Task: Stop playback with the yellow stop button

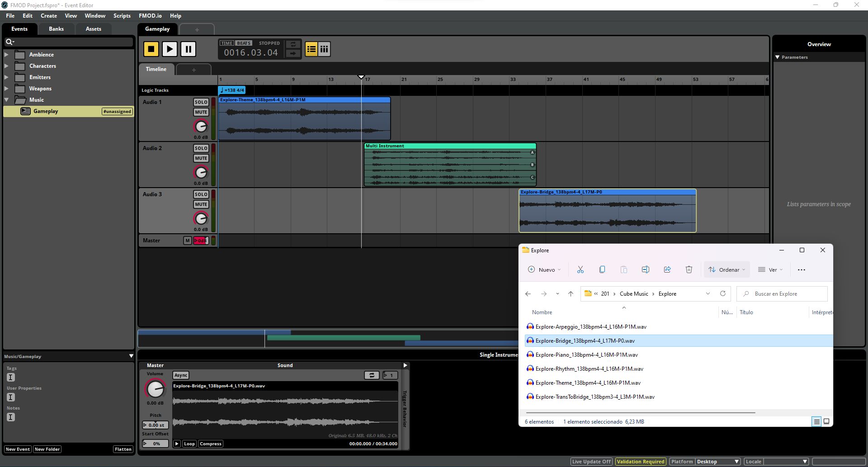Action: click(151, 49)
